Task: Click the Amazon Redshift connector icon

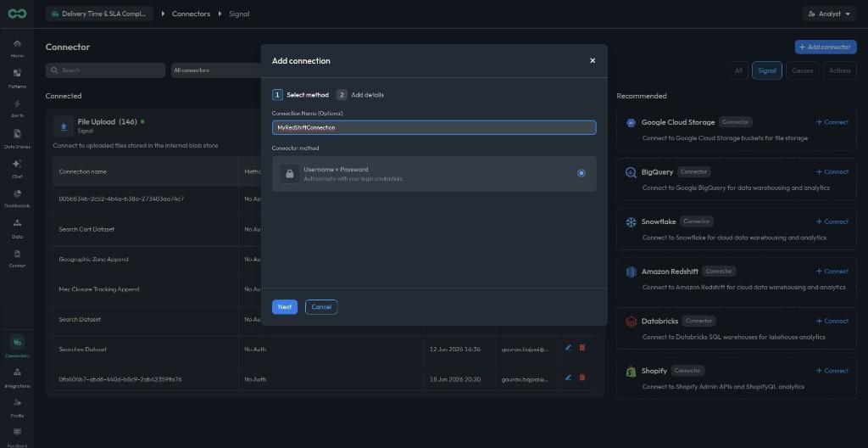Action: tap(631, 272)
